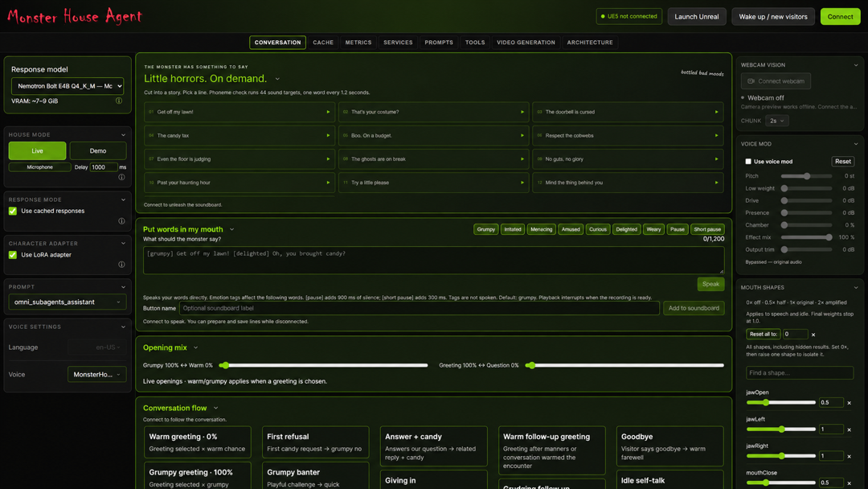The height and width of the screenshot is (489, 868).
Task: Clear the jawLeft shape with its x icon
Action: point(849,429)
